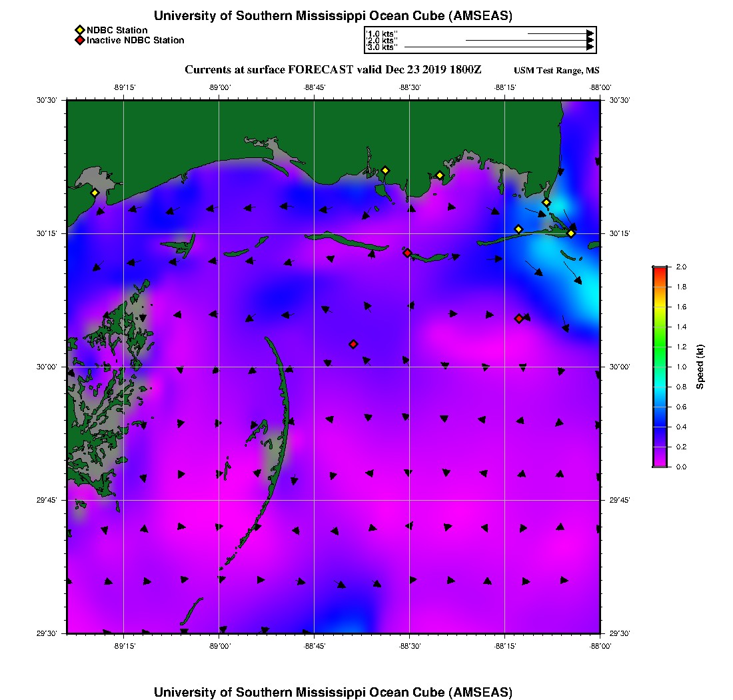Select the easternmost yellow NDBC station marker
The height and width of the screenshot is (700, 733).
tap(571, 233)
